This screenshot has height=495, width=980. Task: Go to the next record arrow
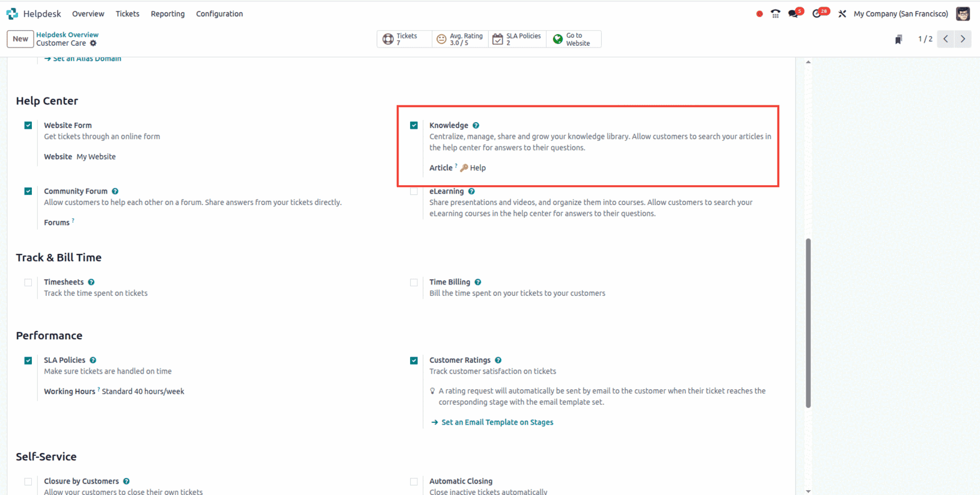tap(963, 39)
